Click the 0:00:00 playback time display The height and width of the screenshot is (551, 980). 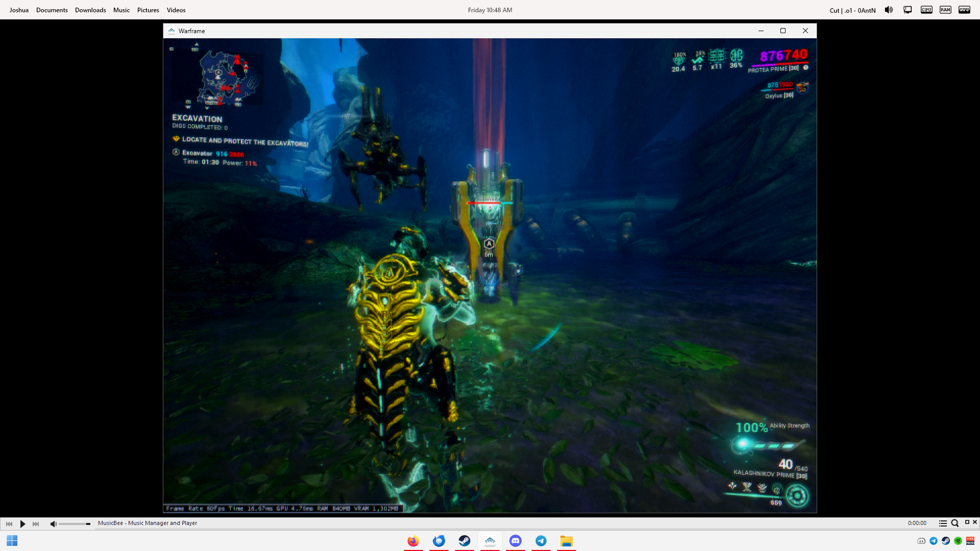(x=917, y=523)
